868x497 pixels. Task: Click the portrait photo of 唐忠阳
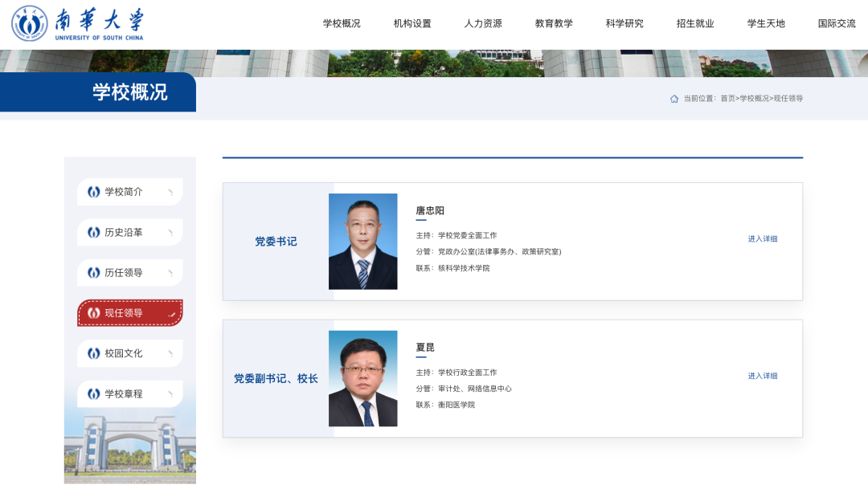[x=362, y=241]
